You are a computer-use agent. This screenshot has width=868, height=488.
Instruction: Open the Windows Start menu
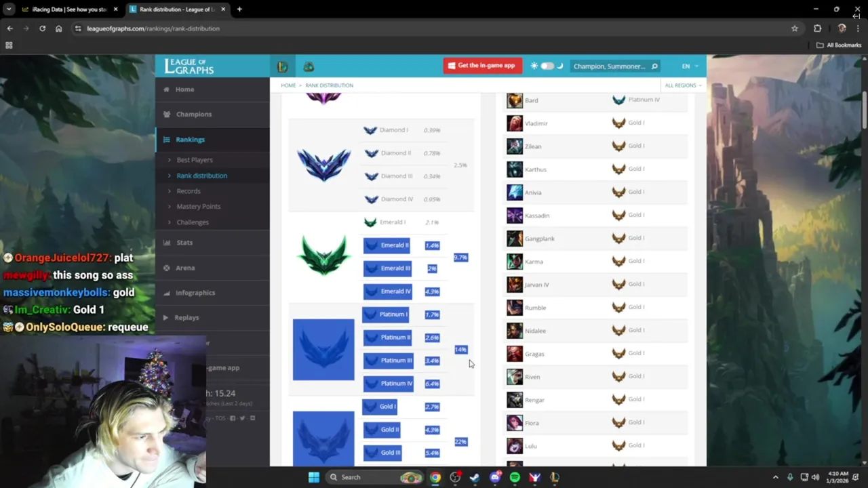313,477
